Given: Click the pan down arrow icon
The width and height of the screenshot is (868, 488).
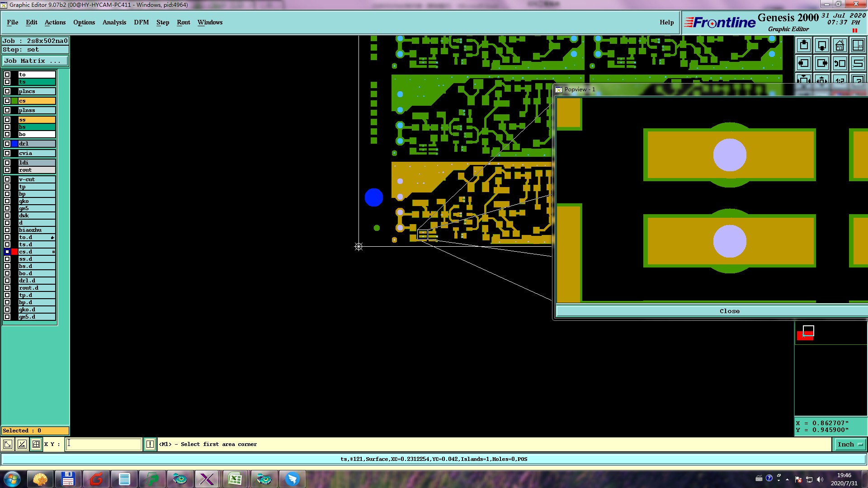Looking at the screenshot, I should pyautogui.click(x=821, y=45).
